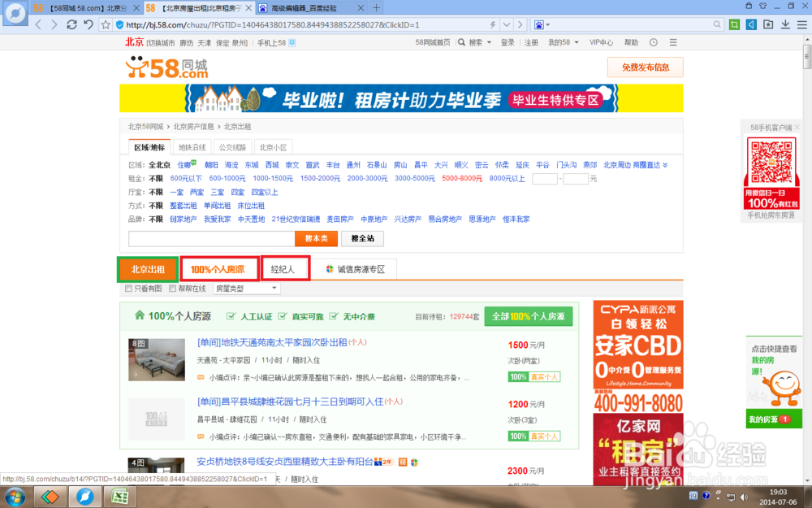
Task: Switch to 100%个人房源 tab
Action: point(219,269)
